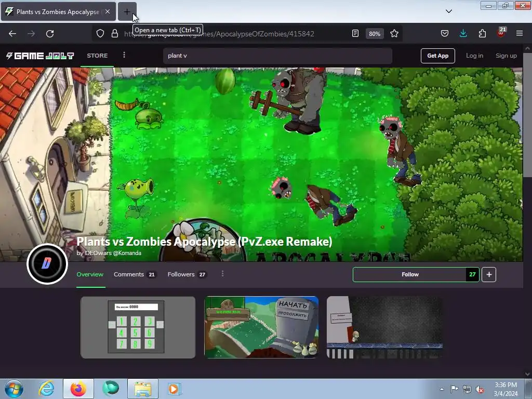
Task: Open the keypad screenshot thumbnail
Action: click(x=138, y=327)
